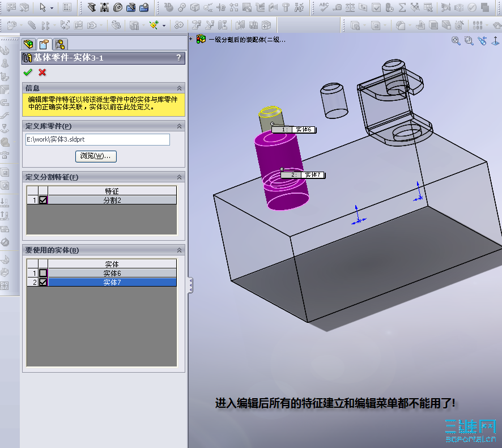This screenshot has height=448, width=502.
Task: Collapse the 要使用的实体(B) section
Action: click(x=179, y=250)
